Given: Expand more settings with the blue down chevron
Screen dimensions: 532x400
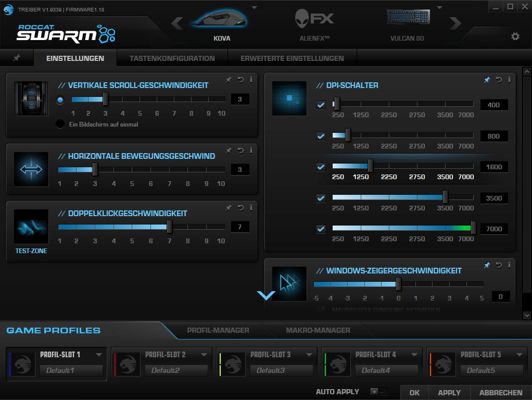Looking at the screenshot, I should [x=266, y=295].
